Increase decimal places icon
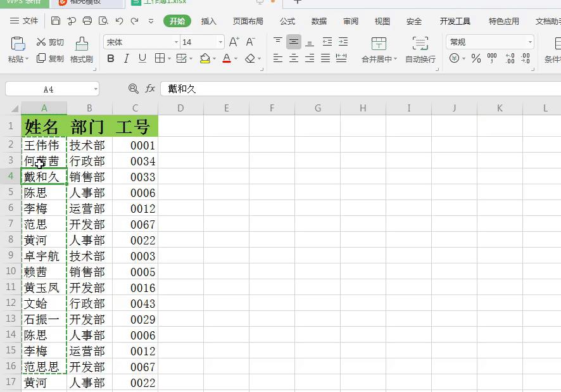The width and height of the screenshot is (561, 392). (x=510, y=58)
